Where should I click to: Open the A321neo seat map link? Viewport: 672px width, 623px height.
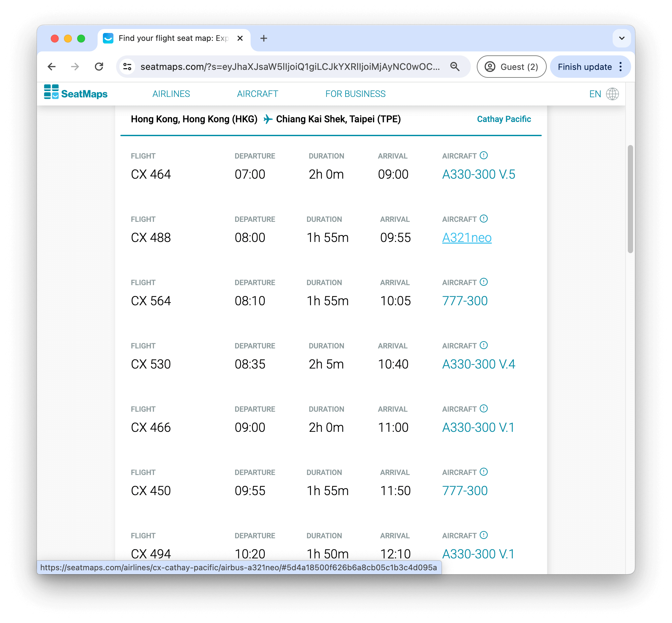tap(467, 238)
